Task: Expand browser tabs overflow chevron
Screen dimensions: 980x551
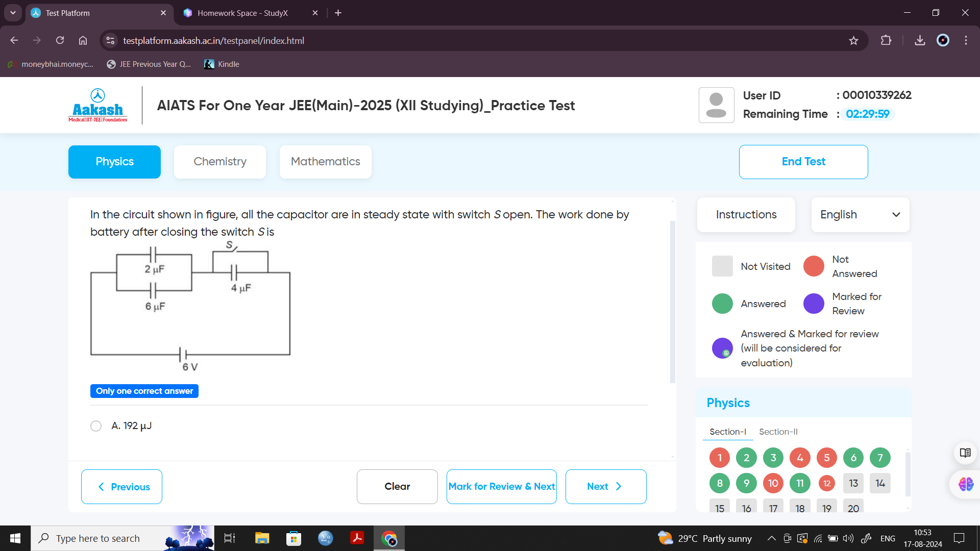Action: [13, 13]
